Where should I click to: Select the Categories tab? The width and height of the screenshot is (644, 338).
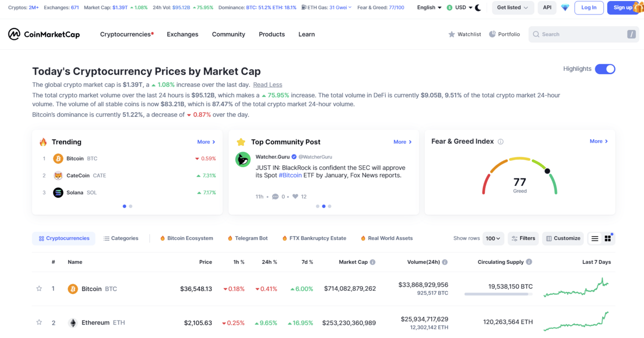click(121, 239)
